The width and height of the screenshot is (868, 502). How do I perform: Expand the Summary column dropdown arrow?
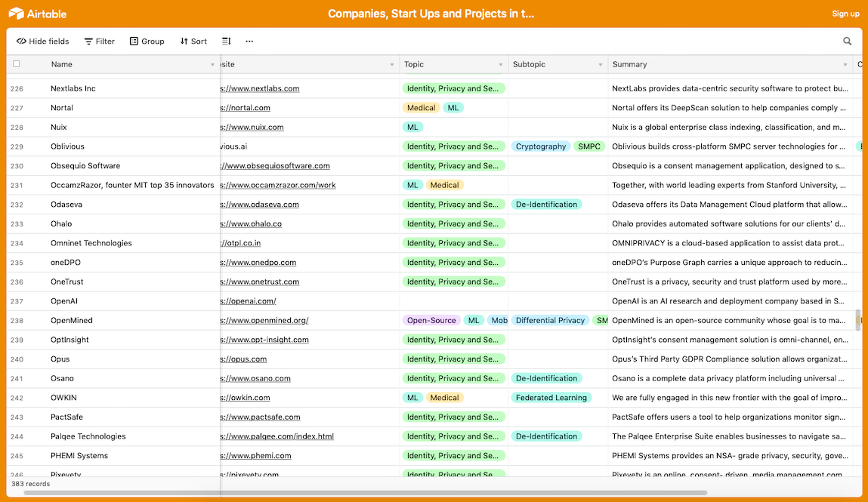[845, 65]
